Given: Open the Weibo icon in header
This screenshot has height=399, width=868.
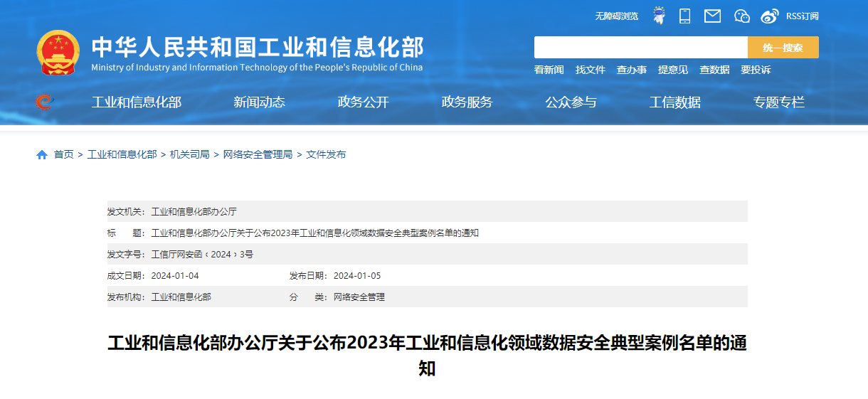Looking at the screenshot, I should click(770, 16).
